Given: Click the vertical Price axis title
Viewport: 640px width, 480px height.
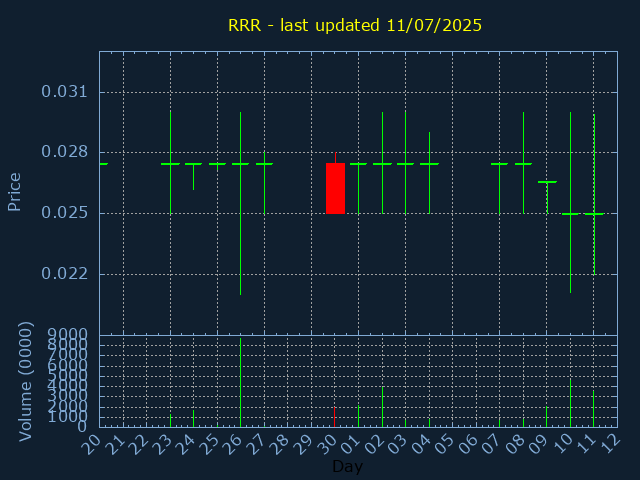Looking at the screenshot, I should click(x=14, y=192).
